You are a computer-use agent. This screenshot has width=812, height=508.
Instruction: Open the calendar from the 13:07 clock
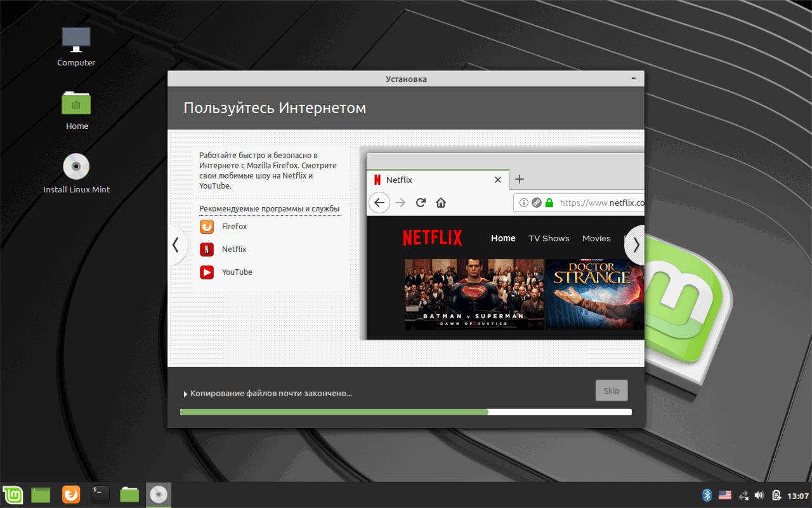(797, 495)
